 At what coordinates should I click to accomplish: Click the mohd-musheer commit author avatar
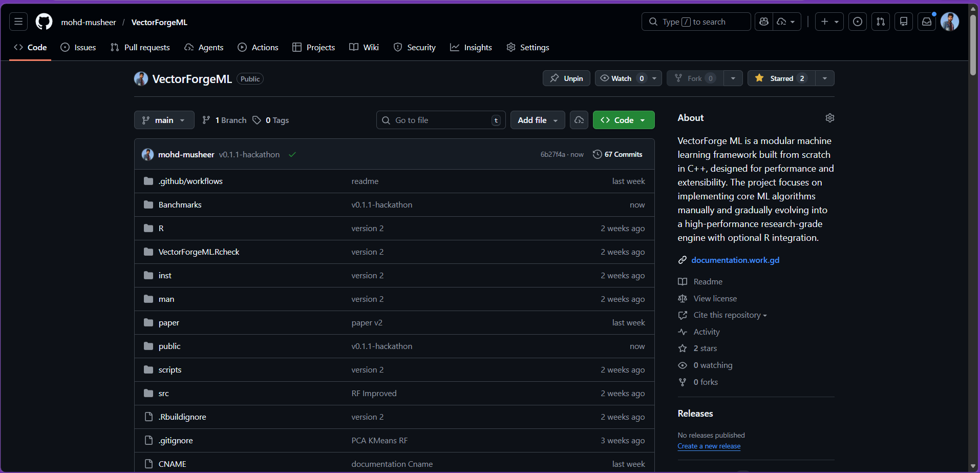147,154
